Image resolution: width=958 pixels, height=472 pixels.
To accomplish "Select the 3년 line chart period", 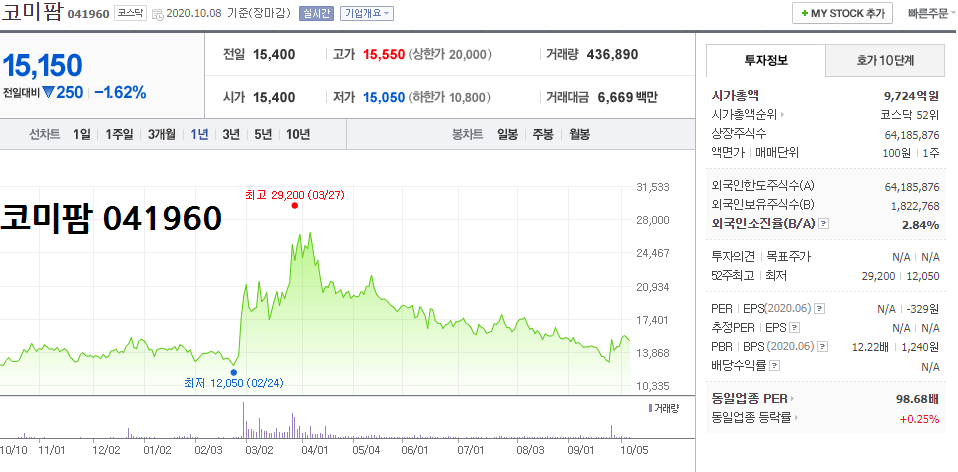I will click(231, 134).
